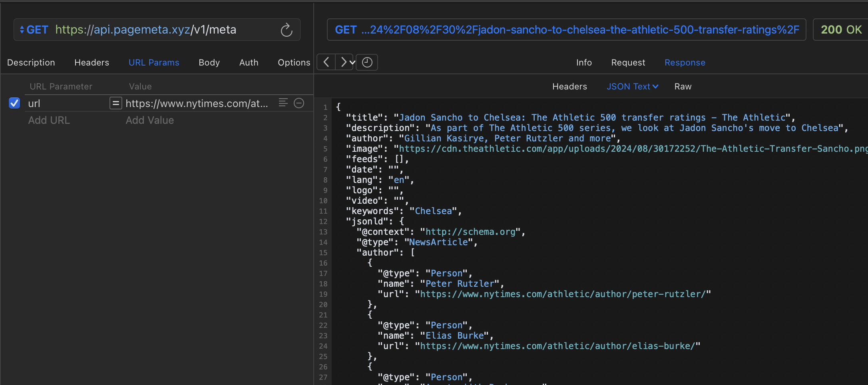Click the Add URL placeholder field
This screenshot has height=385, width=868.
click(49, 120)
